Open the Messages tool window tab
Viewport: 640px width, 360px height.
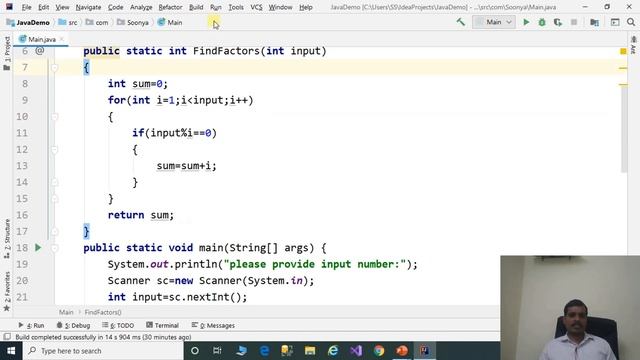pos(213,325)
